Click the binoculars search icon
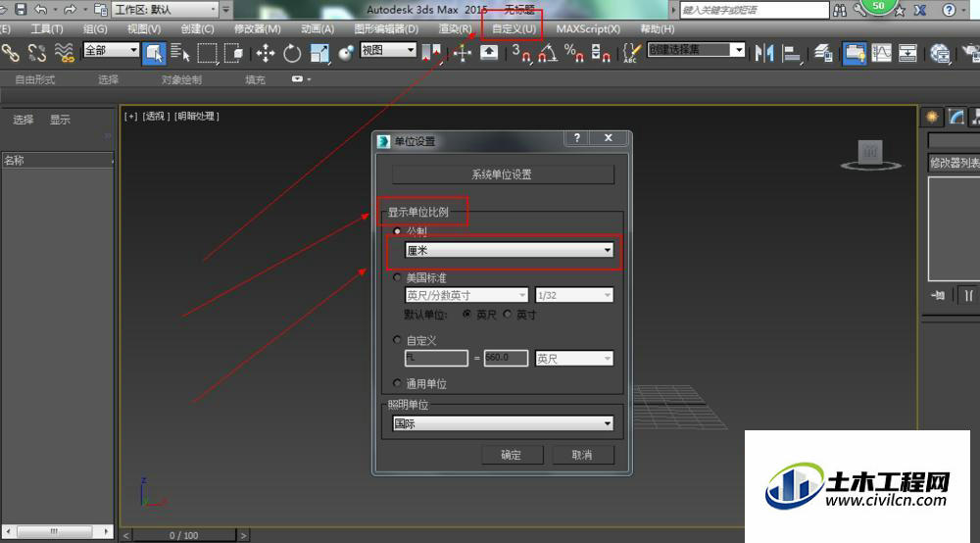This screenshot has height=543, width=980. click(840, 10)
